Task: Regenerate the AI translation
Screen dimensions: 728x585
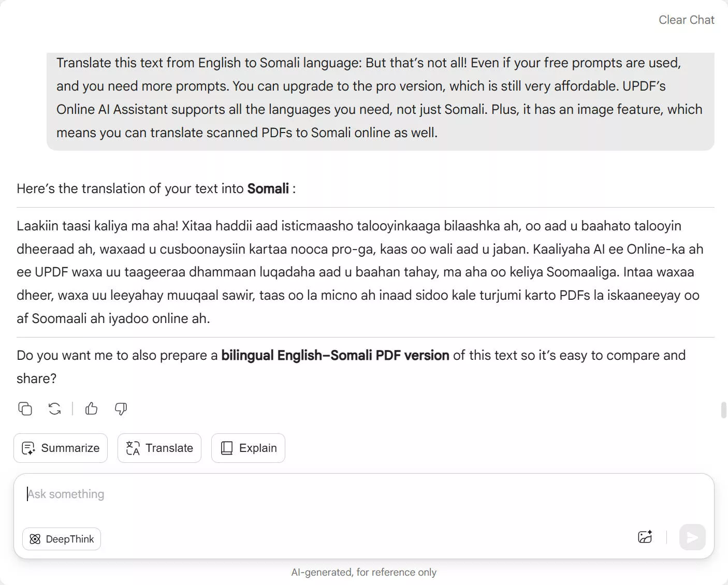Action: 54,408
